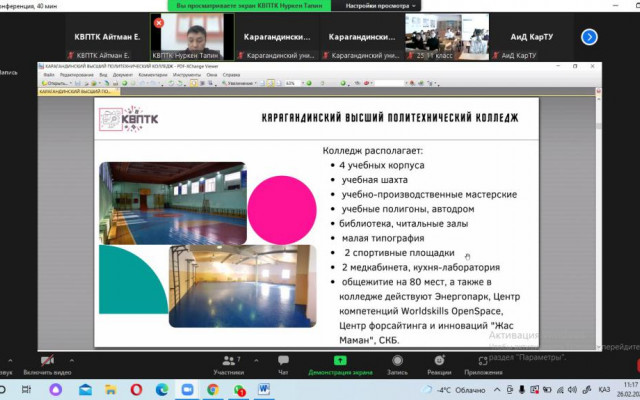Image resolution: width=640 pixels, height=400 pixels.
Task: Click the КВПТК logo on the slide
Action: point(129,119)
